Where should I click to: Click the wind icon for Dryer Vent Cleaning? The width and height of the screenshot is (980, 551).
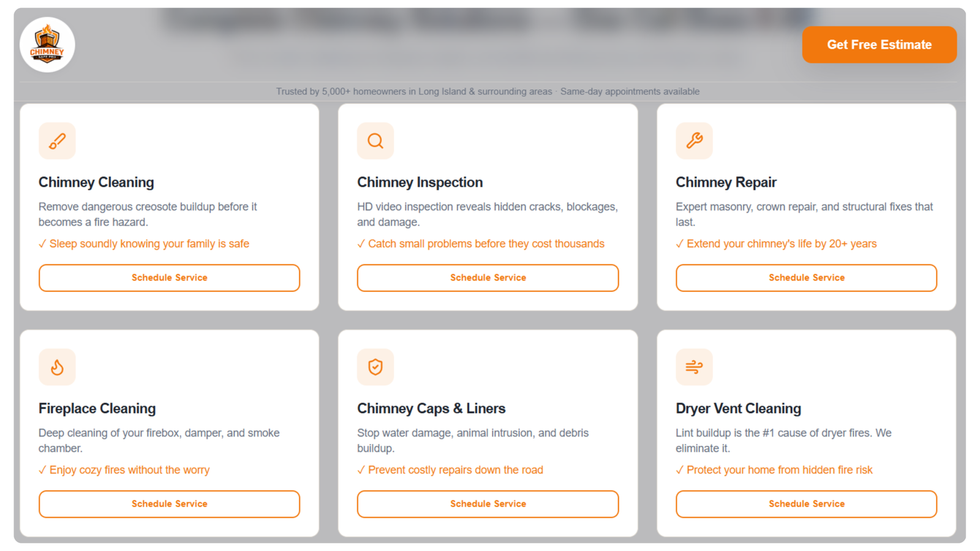694,367
